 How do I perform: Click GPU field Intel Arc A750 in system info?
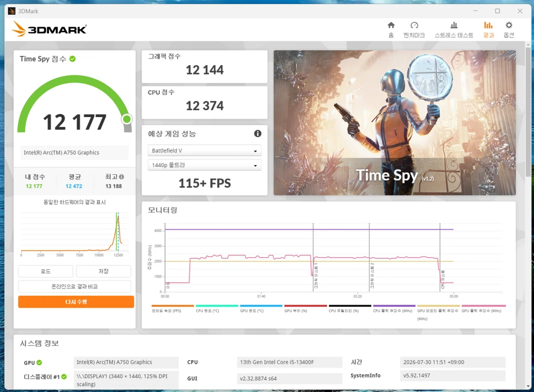point(126,362)
